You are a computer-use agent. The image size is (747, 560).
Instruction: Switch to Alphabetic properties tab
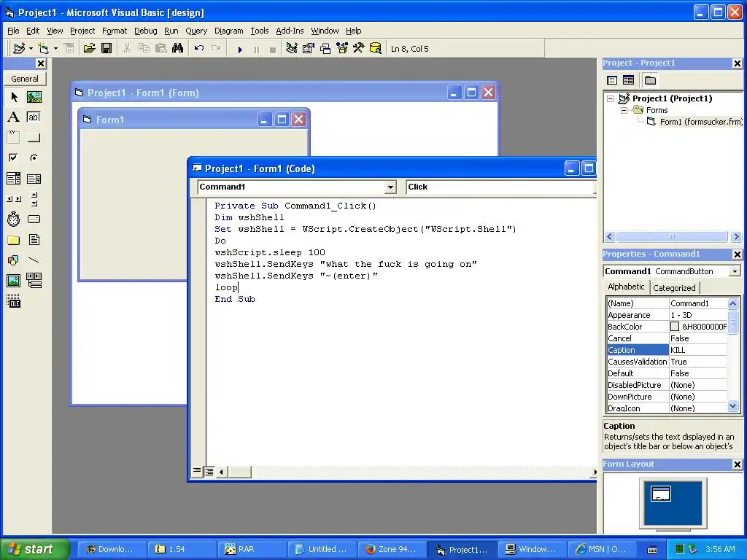(626, 287)
